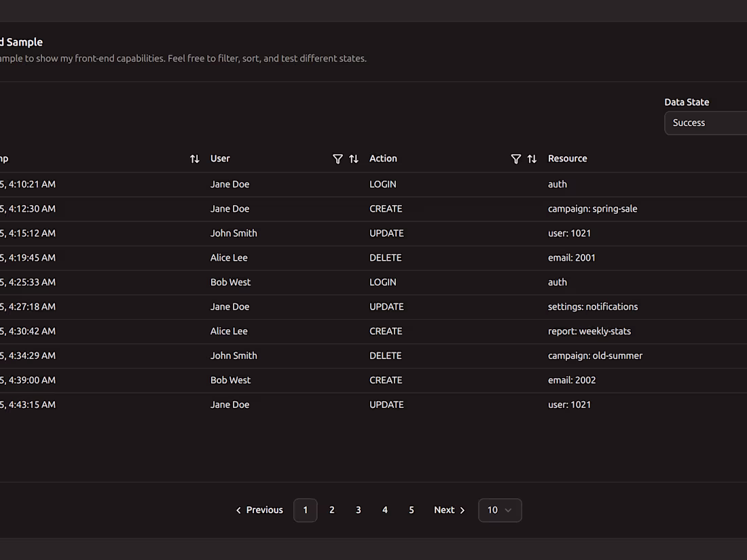Open the filter icon for Action column

click(x=515, y=158)
